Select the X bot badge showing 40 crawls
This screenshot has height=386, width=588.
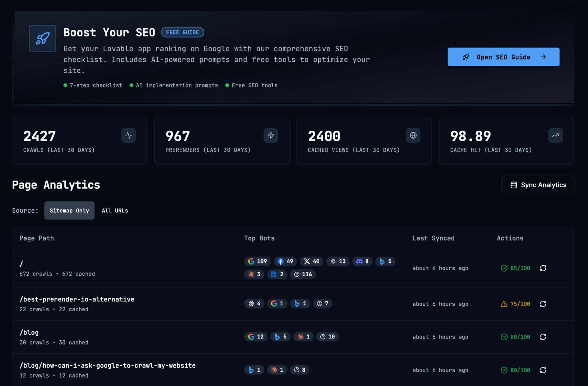pyautogui.click(x=311, y=261)
